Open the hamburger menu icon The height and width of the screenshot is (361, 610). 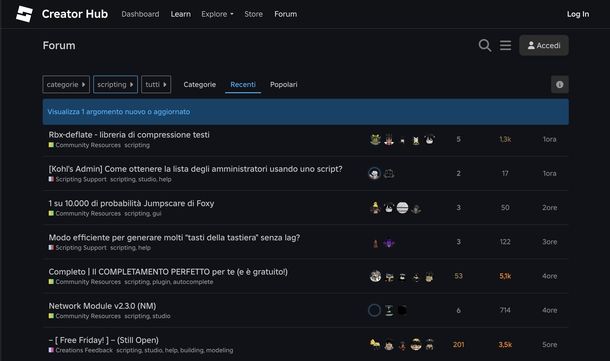(x=505, y=46)
